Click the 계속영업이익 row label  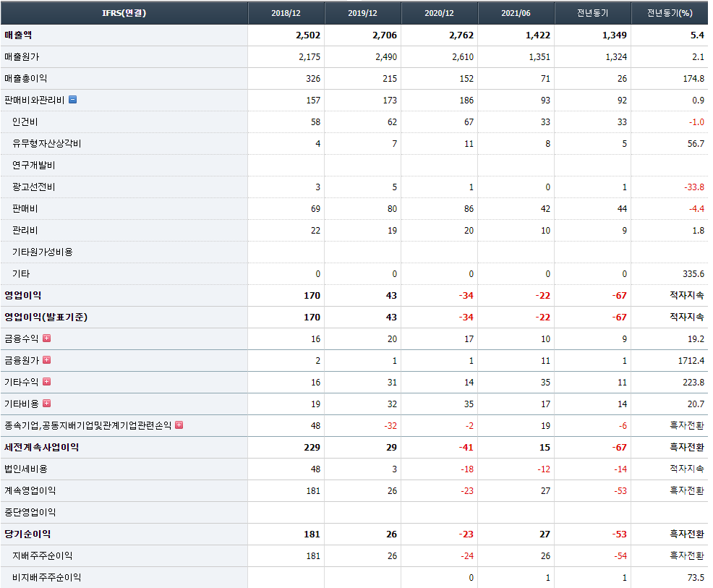point(30,490)
